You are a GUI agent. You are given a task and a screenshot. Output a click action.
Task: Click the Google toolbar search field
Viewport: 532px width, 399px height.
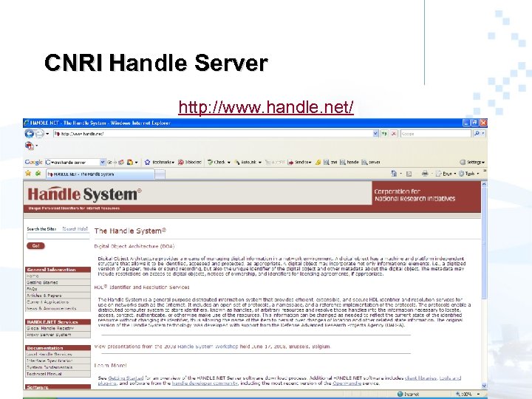[72, 162]
